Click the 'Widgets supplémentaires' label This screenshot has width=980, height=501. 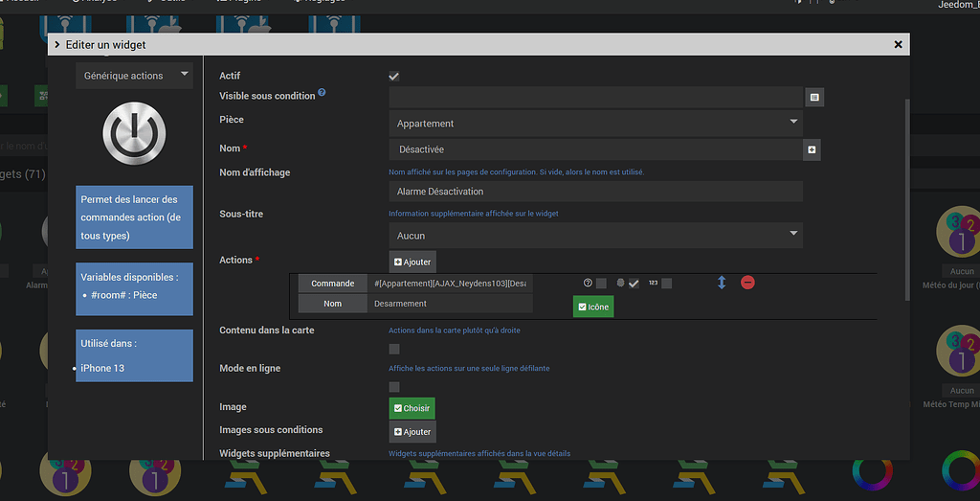(x=275, y=453)
